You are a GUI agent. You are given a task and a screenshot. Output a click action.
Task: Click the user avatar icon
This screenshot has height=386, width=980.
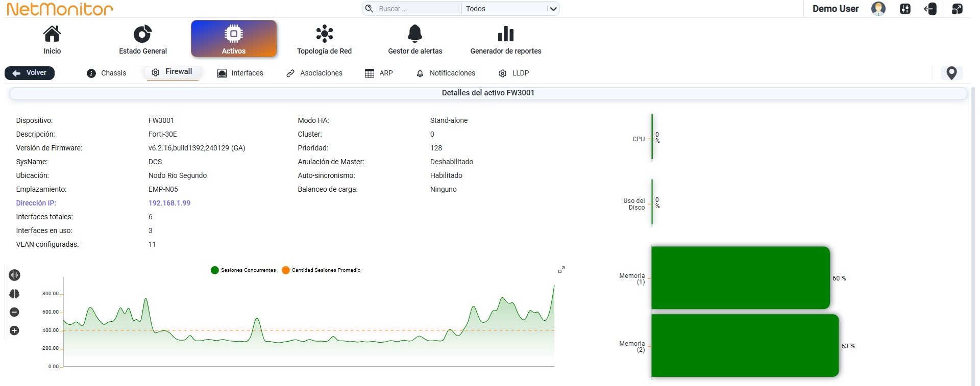point(878,9)
